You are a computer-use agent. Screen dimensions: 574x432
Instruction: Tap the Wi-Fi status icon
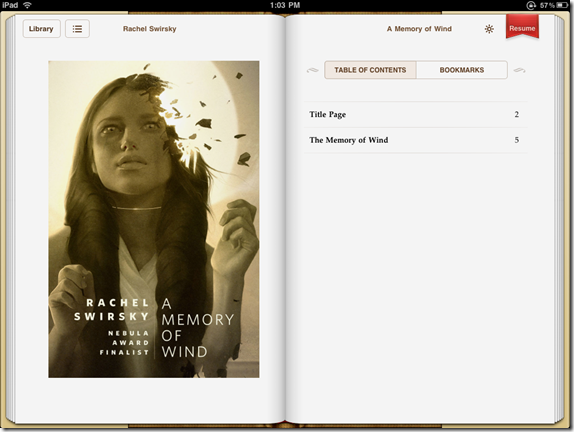coord(27,5)
